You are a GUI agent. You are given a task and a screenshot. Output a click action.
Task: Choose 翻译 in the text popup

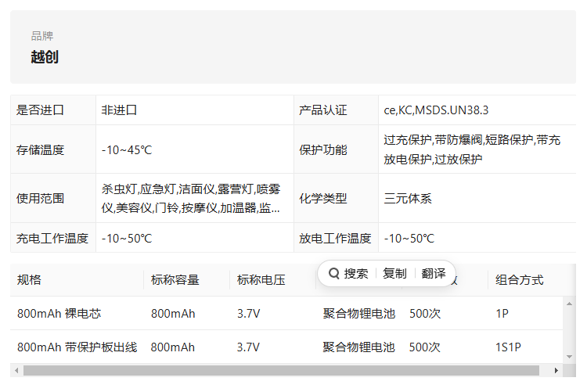434,273
